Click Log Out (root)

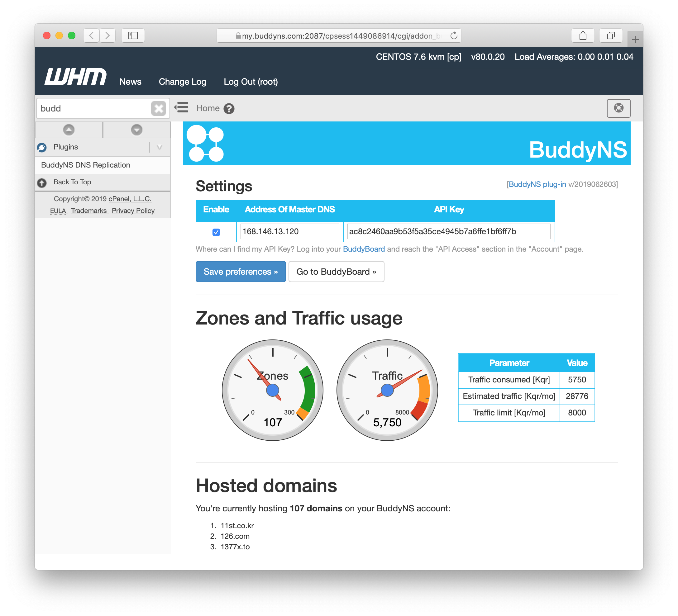[x=251, y=82]
